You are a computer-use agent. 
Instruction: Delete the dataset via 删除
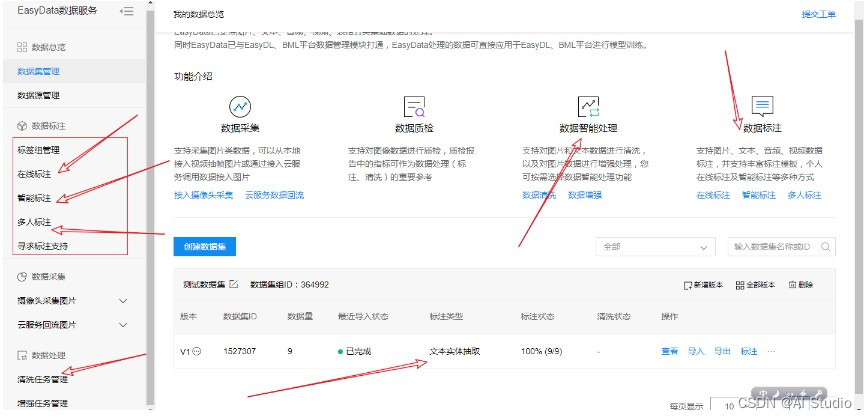[801, 285]
